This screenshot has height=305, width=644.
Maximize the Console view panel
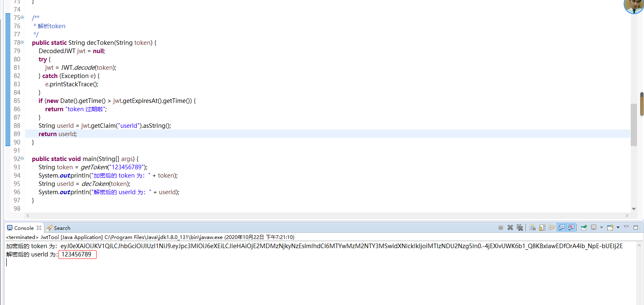click(636, 227)
